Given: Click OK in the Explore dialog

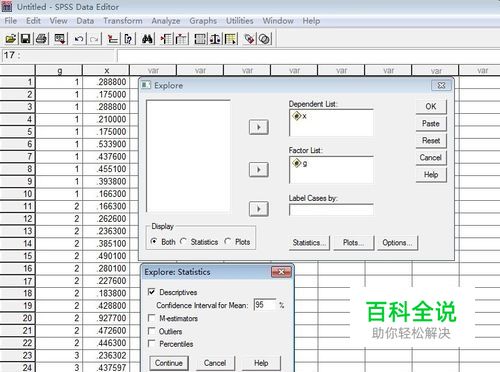Looking at the screenshot, I should [x=431, y=107].
